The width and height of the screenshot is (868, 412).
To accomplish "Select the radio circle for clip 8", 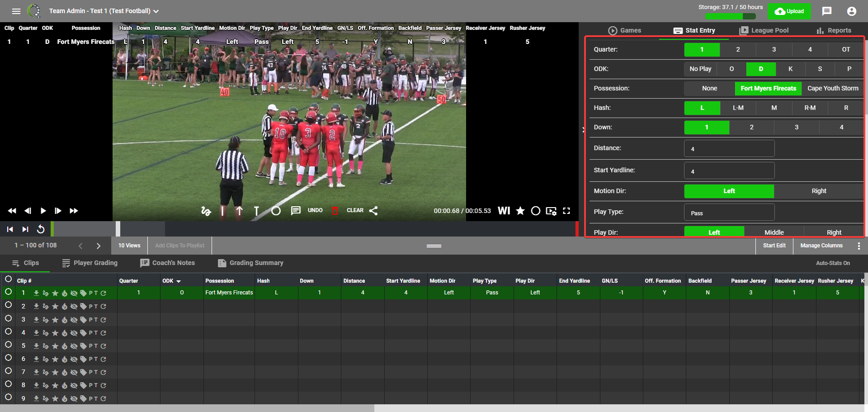I will 8,384.
